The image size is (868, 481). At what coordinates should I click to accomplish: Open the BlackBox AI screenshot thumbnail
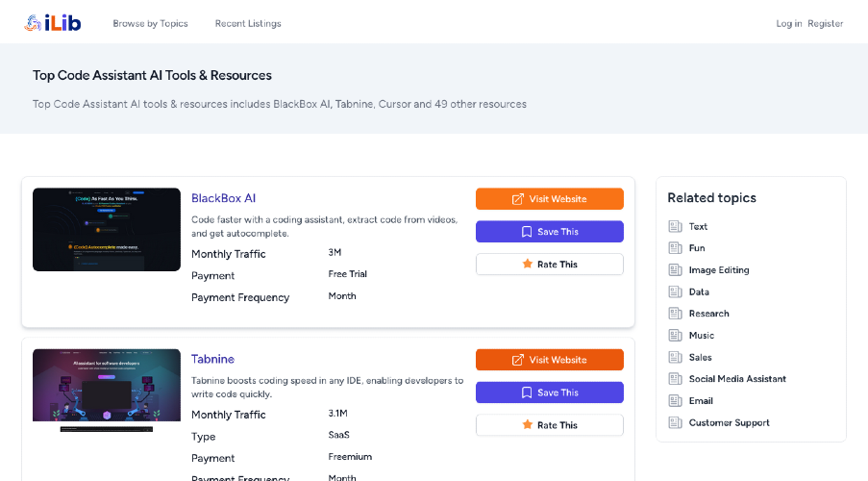(x=107, y=229)
